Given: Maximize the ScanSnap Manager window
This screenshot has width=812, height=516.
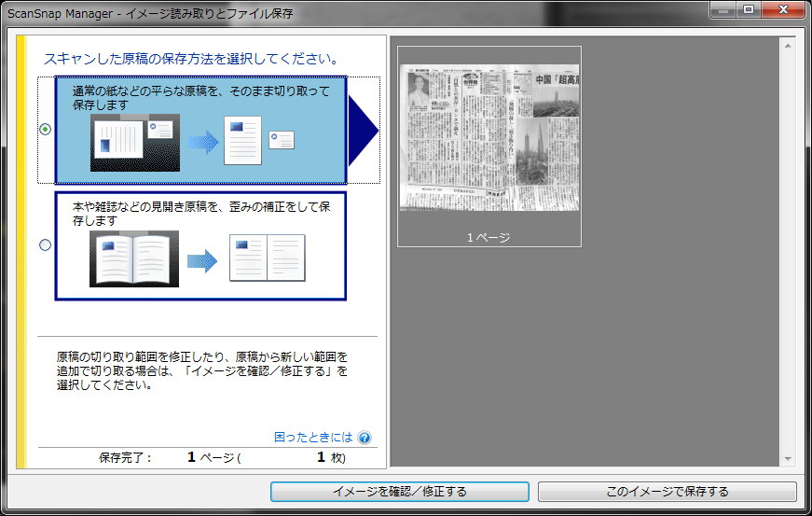Looking at the screenshot, I should pyautogui.click(x=749, y=10).
